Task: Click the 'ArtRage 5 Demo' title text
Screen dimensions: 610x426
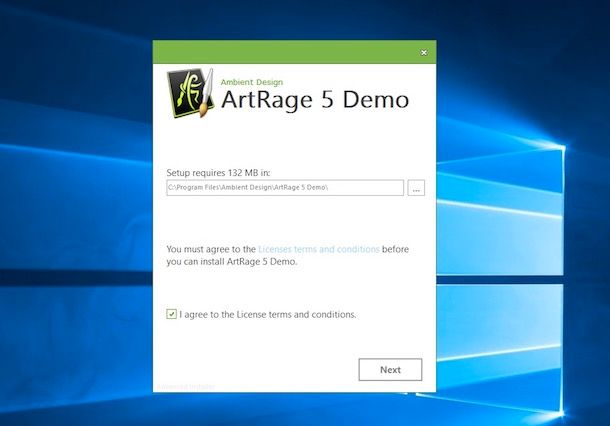Action: [x=315, y=100]
